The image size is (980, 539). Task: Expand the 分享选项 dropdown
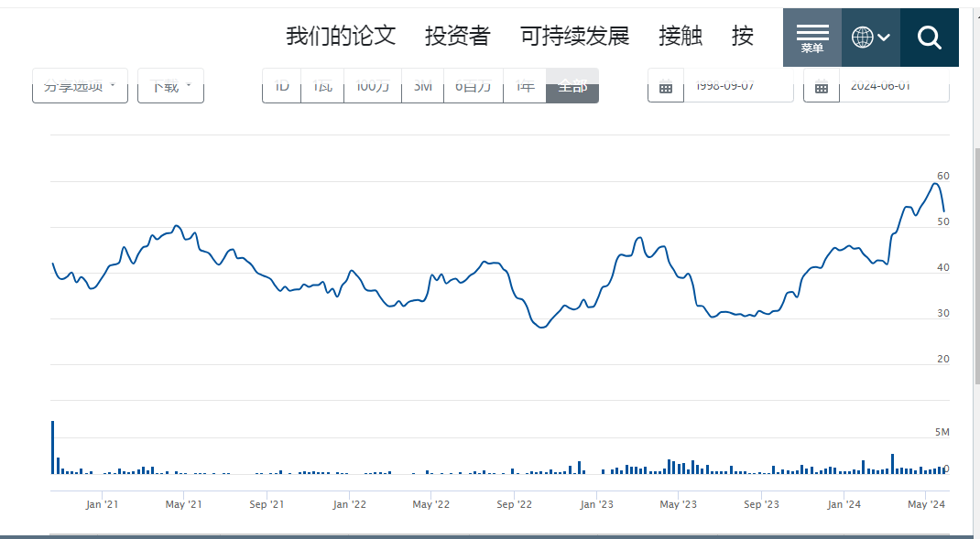(80, 86)
